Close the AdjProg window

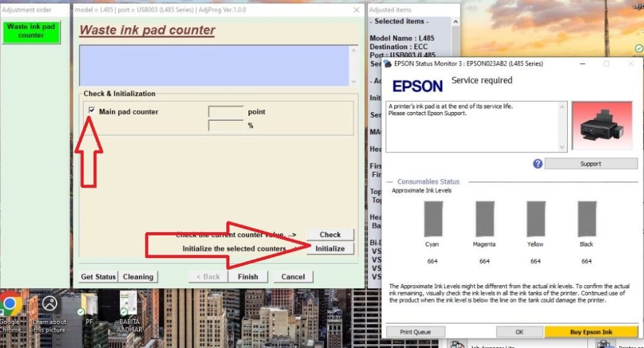click(356, 10)
